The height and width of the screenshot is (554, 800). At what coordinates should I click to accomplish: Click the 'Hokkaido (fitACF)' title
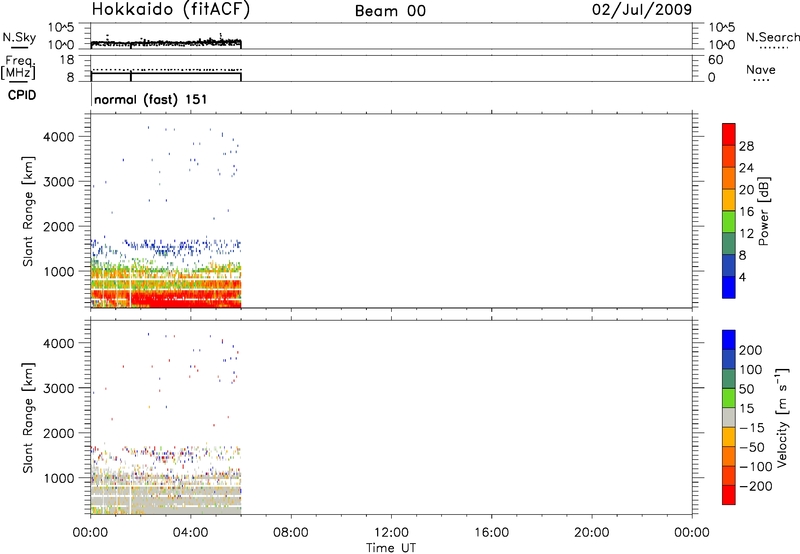171,10
